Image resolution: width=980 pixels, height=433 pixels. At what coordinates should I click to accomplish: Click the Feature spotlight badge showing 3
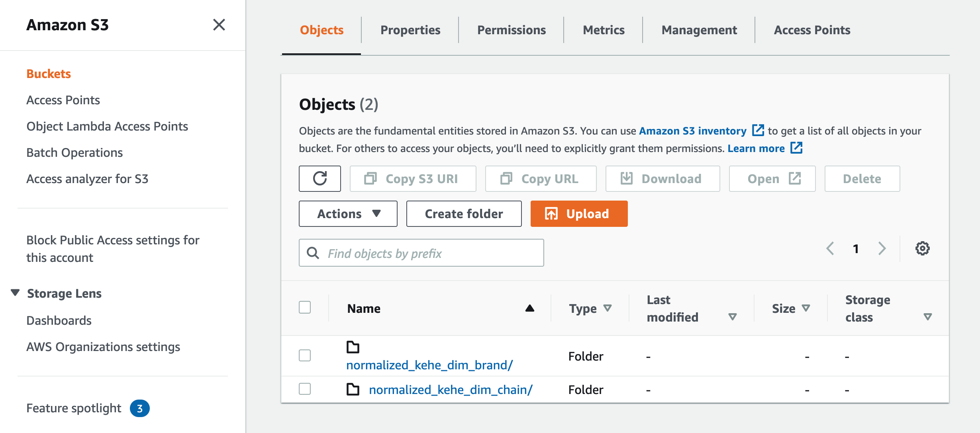tap(140, 408)
